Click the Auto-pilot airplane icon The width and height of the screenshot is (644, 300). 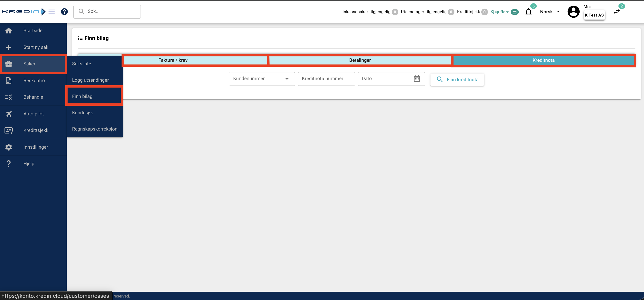pos(9,114)
